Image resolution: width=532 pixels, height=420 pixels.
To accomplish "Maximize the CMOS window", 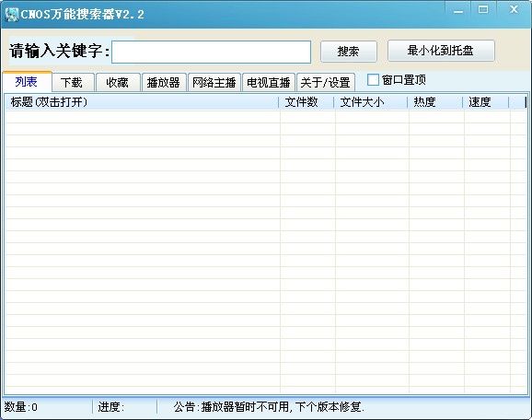I will [483, 9].
